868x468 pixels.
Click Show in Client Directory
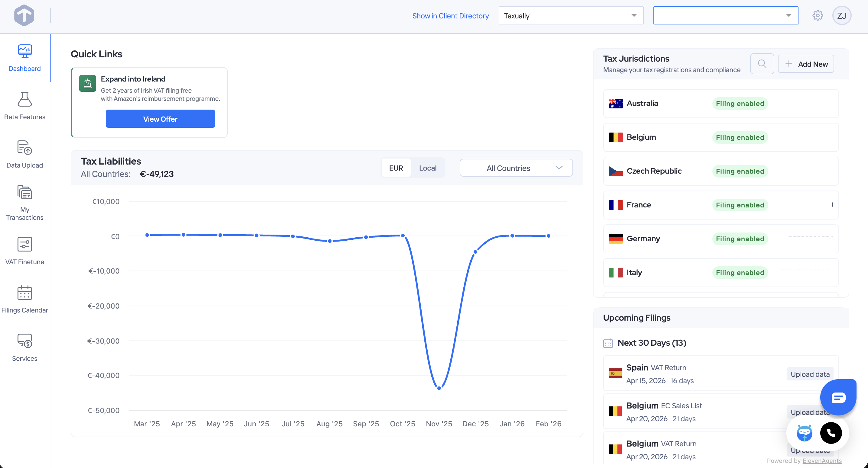point(451,16)
